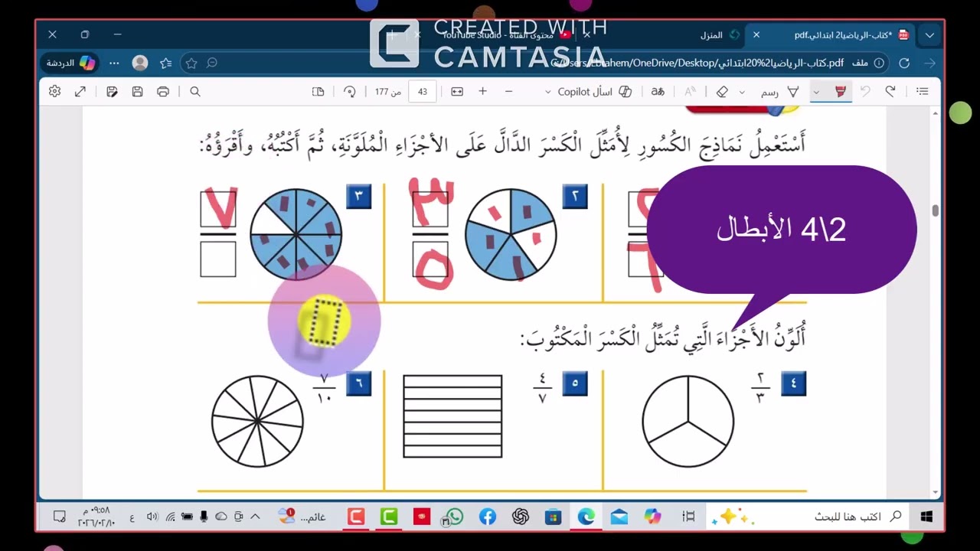Viewport: 980px width, 551px height.
Task: Open Task View in the taskbar
Action: (688, 517)
